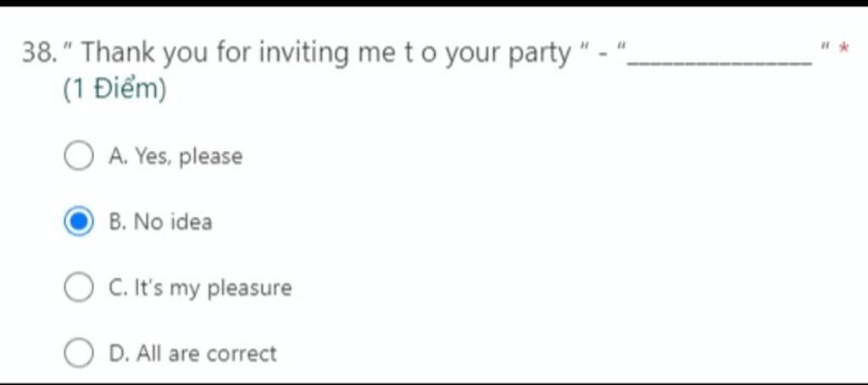868x385 pixels.
Task: Click the word "inviting" in the question
Action: (304, 54)
